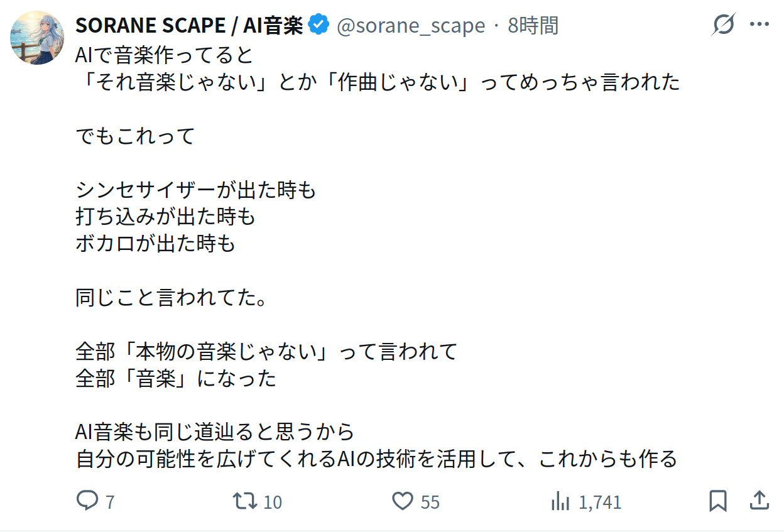Viewport: 784px width, 532px height.
Task: Click the view analytics bar chart icon
Action: pyautogui.click(x=559, y=501)
